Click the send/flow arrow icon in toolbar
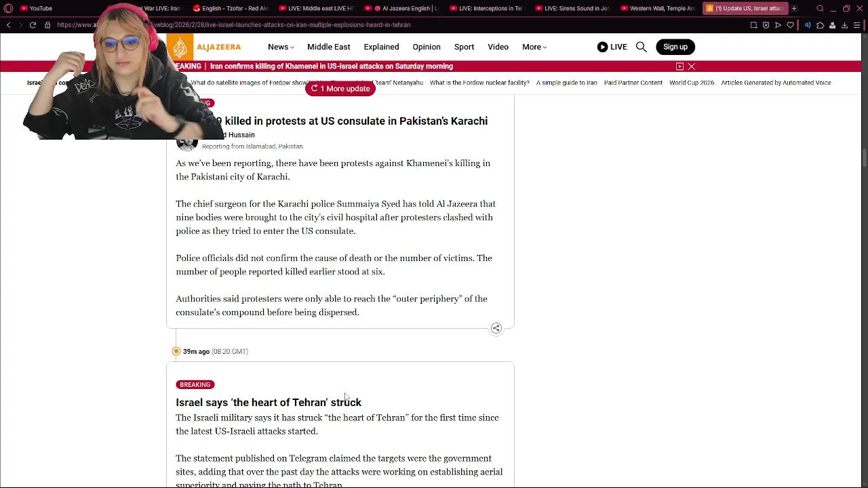 [x=778, y=25]
